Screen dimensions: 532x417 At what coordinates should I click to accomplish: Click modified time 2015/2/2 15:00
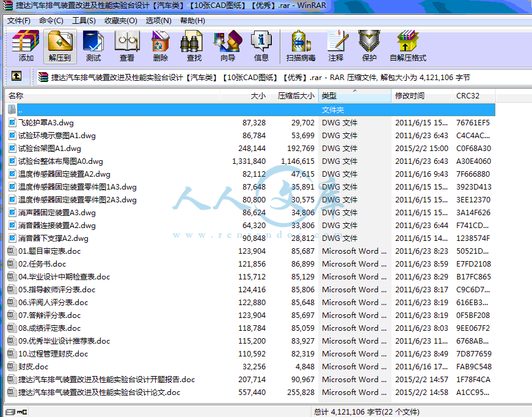(421, 149)
